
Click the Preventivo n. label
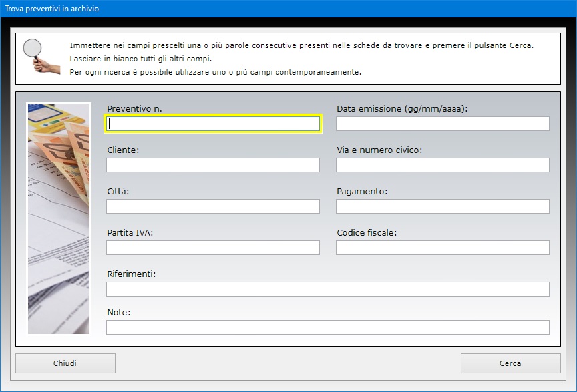tap(134, 109)
